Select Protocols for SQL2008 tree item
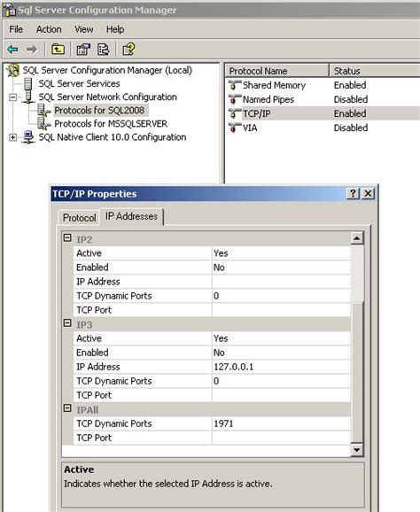This screenshot has height=512, width=420. [x=99, y=111]
